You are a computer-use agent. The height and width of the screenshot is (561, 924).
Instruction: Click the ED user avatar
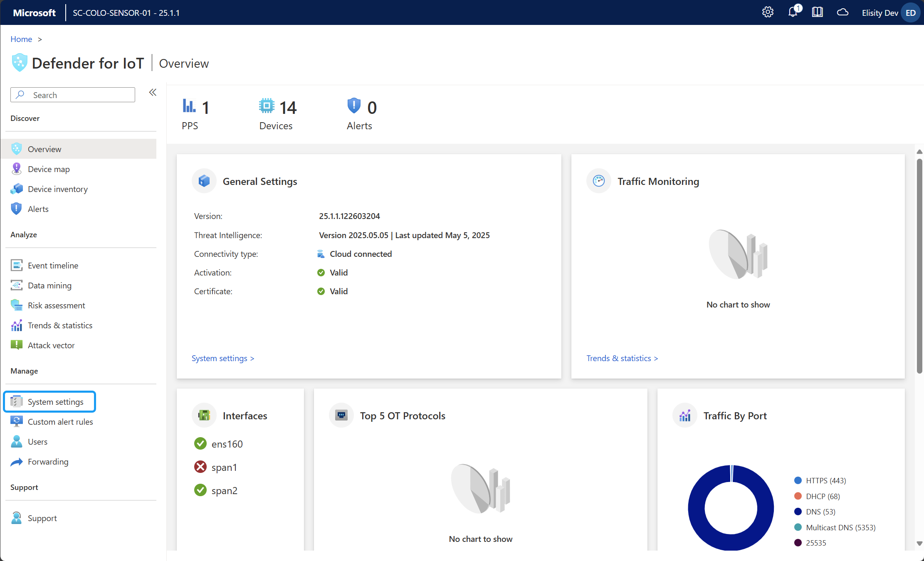click(x=910, y=13)
